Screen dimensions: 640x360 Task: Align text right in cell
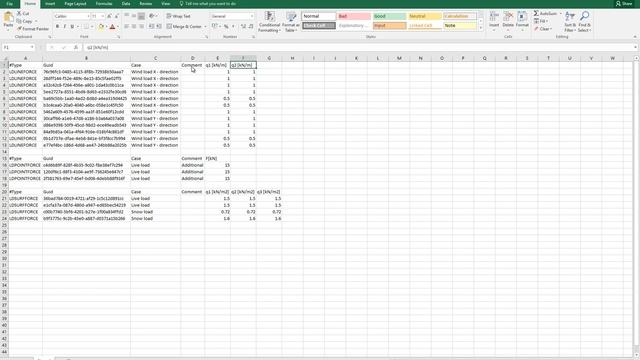[x=141, y=27]
